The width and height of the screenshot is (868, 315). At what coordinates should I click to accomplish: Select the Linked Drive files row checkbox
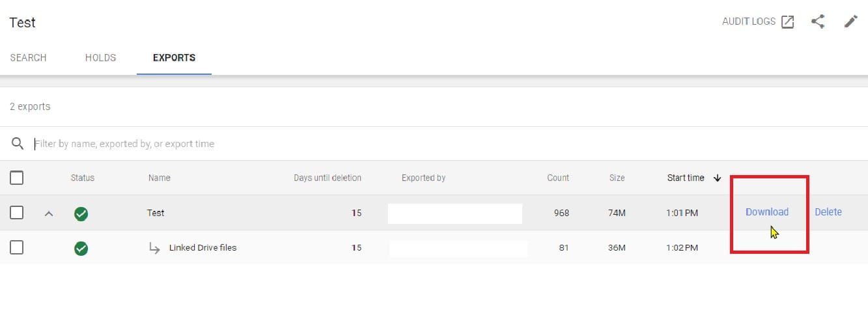(17, 248)
